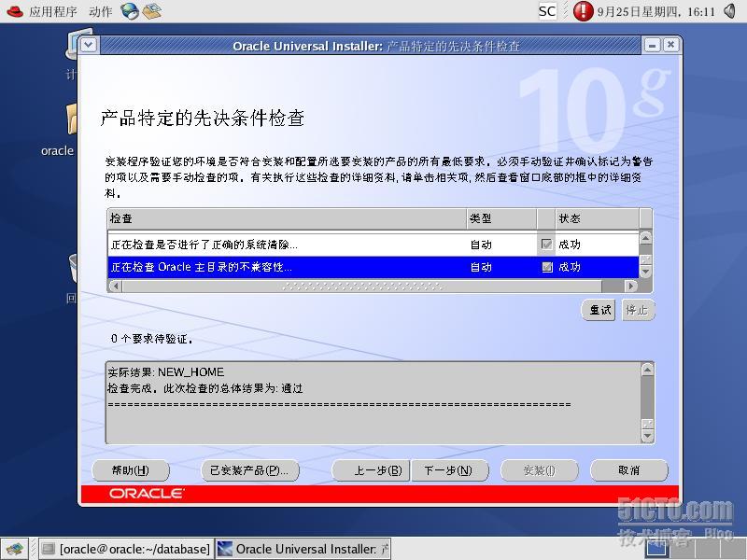Click the results box vertical scrollbar track
The width and height of the screenshot is (747, 560).
647,398
